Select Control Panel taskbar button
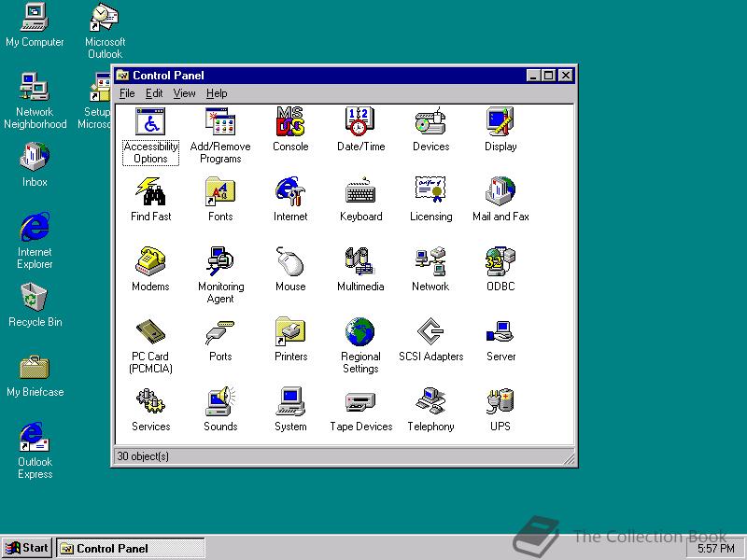747x560 pixels. coord(131,548)
